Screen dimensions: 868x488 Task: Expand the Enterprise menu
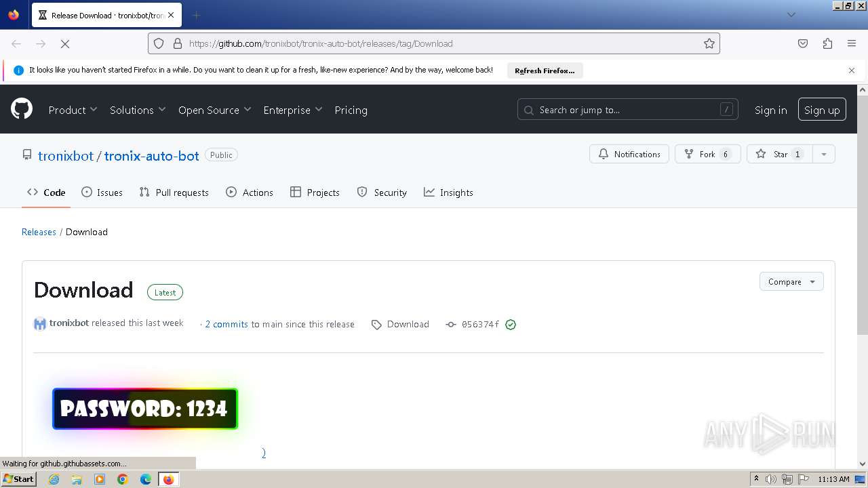point(293,110)
